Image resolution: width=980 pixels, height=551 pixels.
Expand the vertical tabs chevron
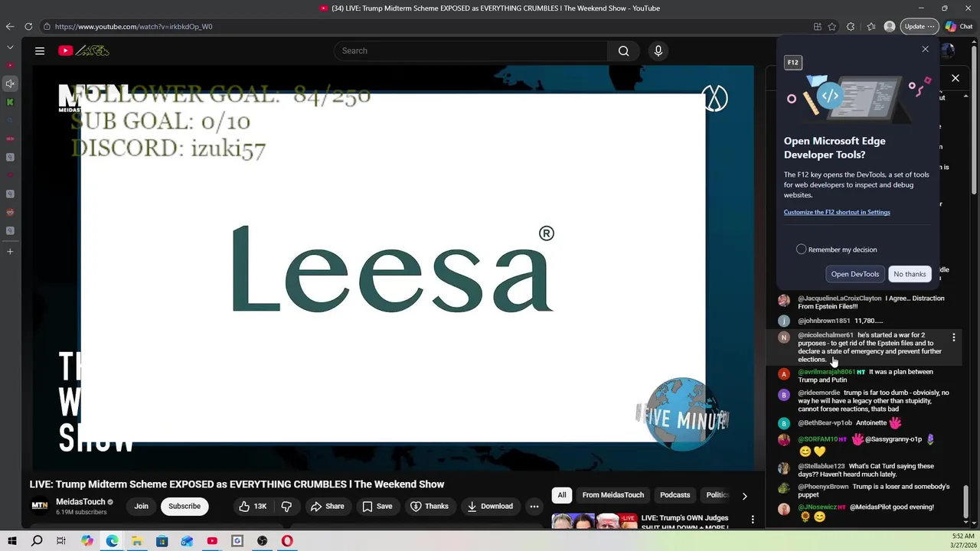point(10,47)
